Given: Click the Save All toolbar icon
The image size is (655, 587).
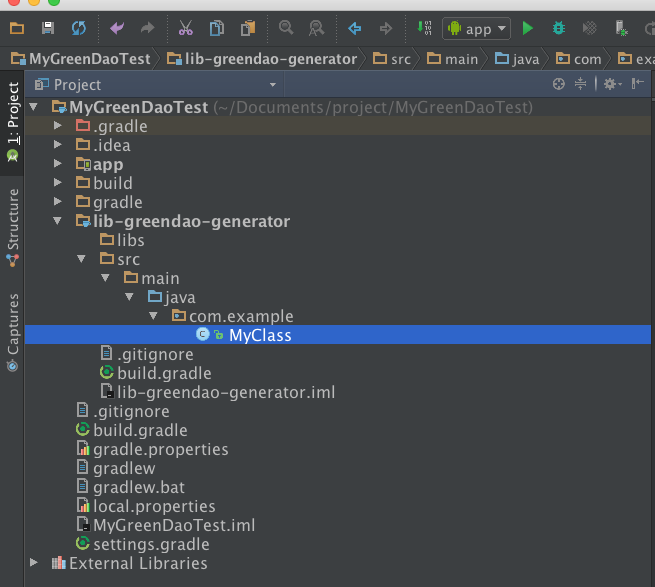Looking at the screenshot, I should tap(48, 28).
